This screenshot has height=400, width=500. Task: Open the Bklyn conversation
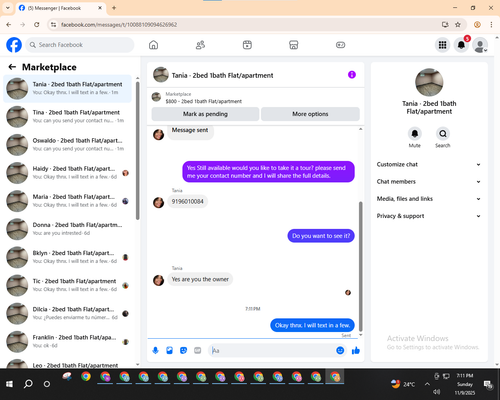pyautogui.click(x=67, y=257)
